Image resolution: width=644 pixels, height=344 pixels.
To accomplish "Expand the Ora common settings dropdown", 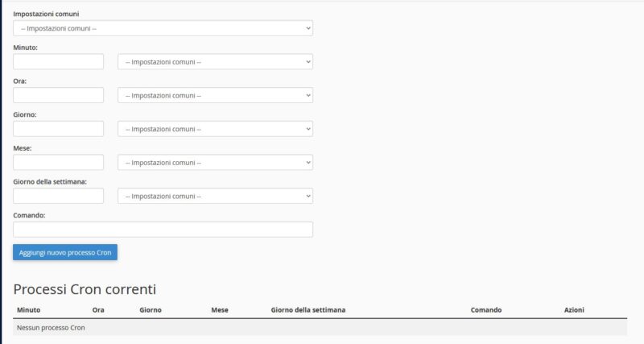I will click(215, 95).
